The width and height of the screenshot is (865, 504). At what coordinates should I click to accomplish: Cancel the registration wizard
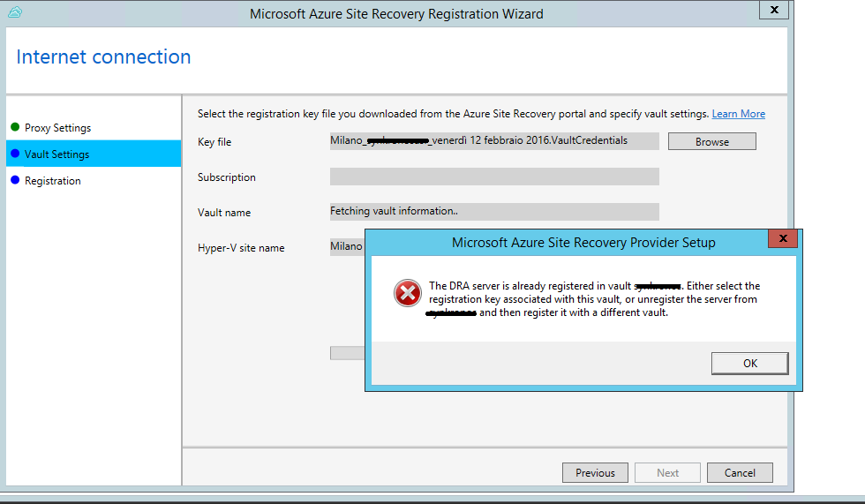coord(740,472)
